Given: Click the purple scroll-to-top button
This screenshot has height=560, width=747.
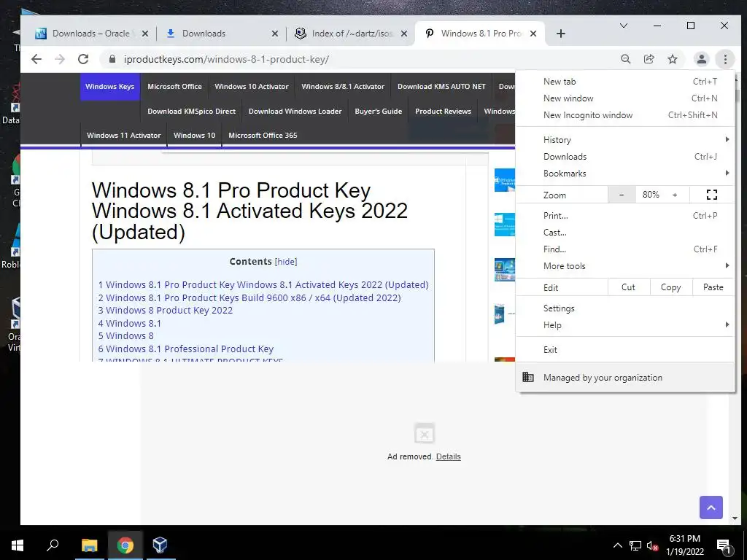Looking at the screenshot, I should point(711,507).
